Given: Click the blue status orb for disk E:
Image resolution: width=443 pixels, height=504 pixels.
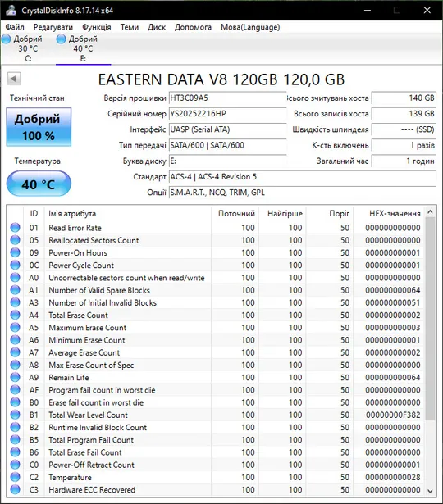Looking at the screenshot, I should tap(61, 39).
